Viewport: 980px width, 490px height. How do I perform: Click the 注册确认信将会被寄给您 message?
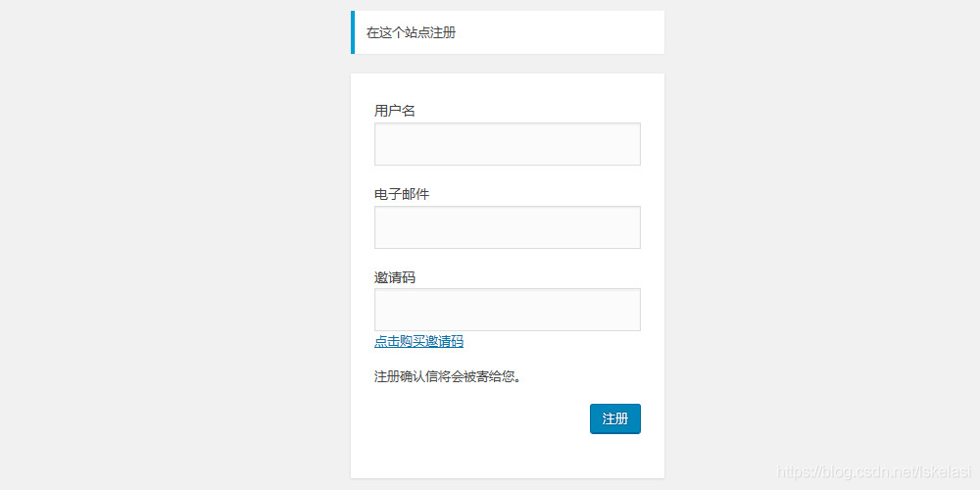(447, 376)
